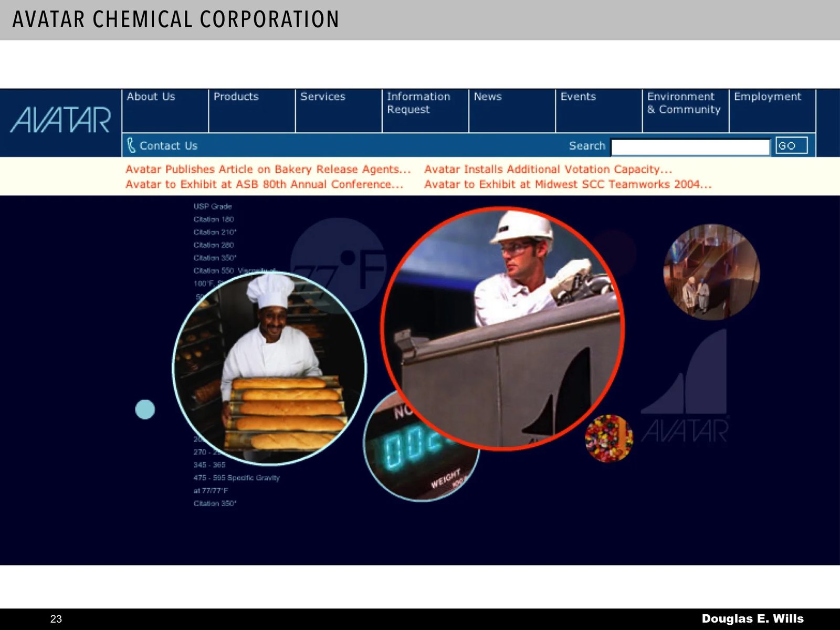The width and height of the screenshot is (840, 630).
Task: Click the phone icon beside Contact Us
Action: click(x=131, y=145)
